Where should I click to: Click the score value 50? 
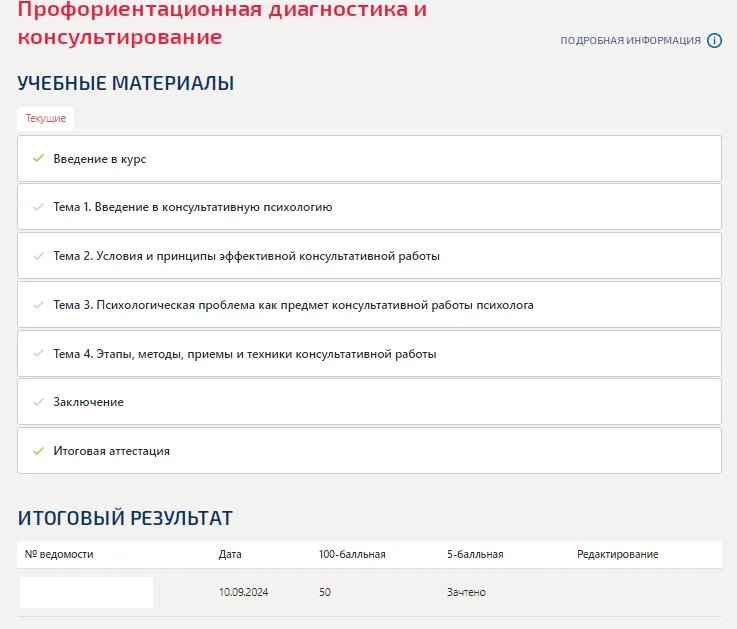click(x=325, y=592)
